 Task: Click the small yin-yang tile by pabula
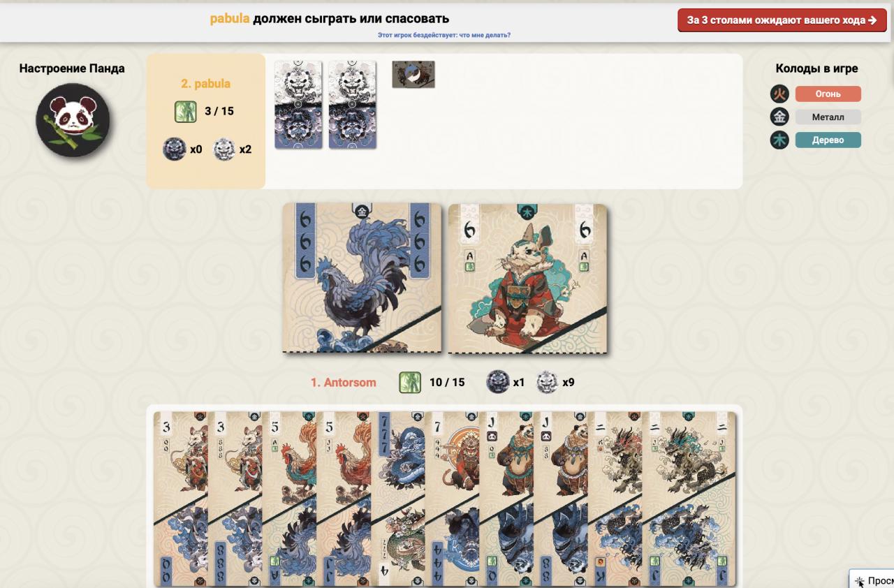[x=413, y=74]
